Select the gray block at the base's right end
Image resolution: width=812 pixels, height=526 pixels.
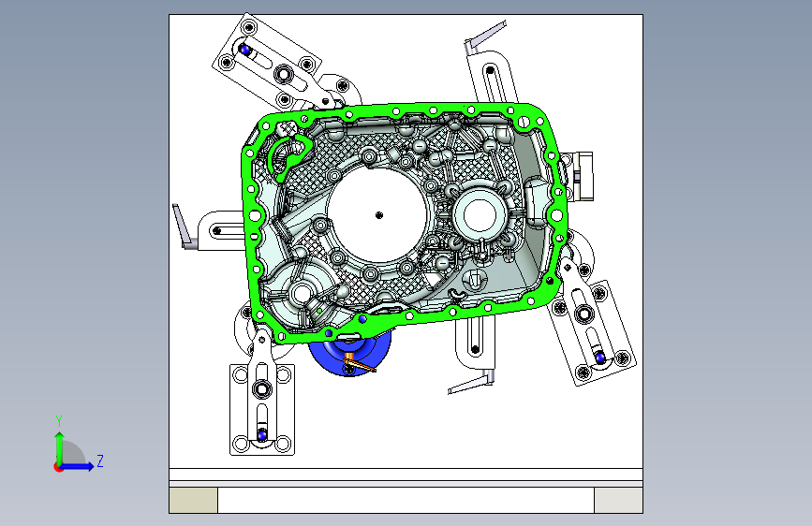tap(618, 500)
